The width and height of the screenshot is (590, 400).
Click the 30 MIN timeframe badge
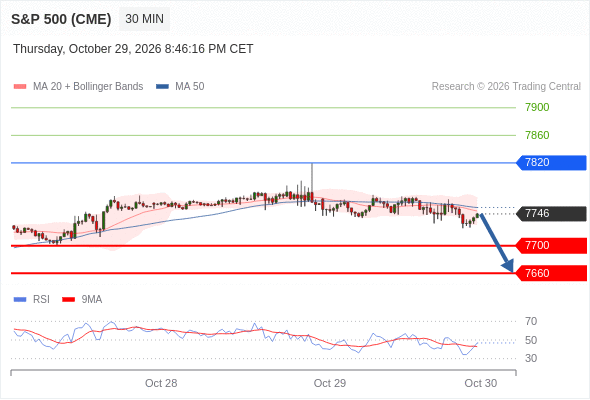tap(144, 19)
